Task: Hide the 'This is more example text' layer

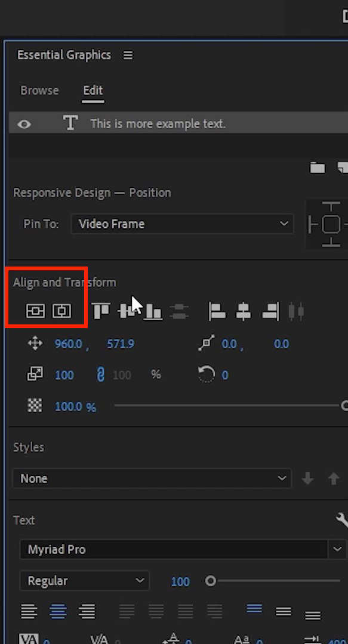Action: pyautogui.click(x=24, y=124)
